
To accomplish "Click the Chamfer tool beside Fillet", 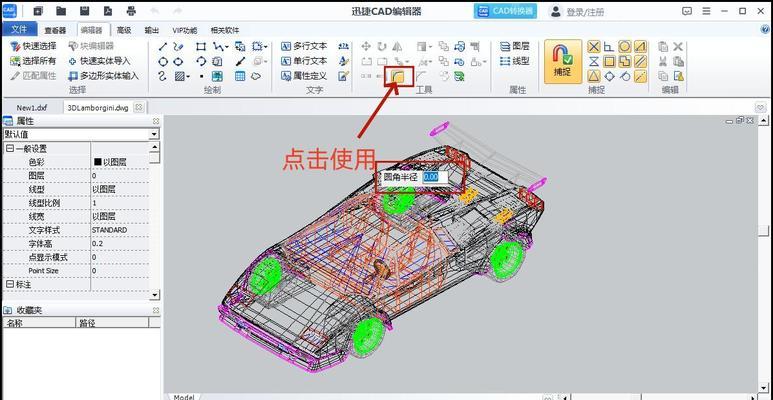I will click(x=422, y=76).
